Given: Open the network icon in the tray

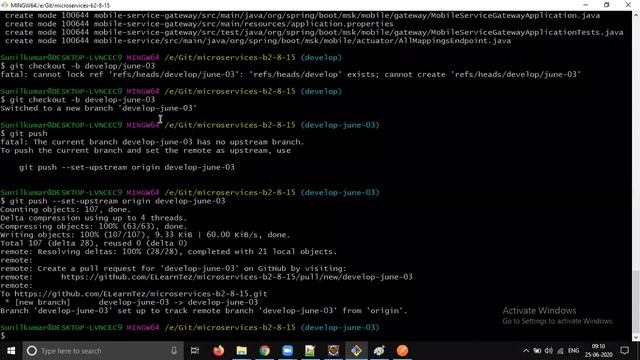Looking at the screenshot, I should tap(560, 351).
